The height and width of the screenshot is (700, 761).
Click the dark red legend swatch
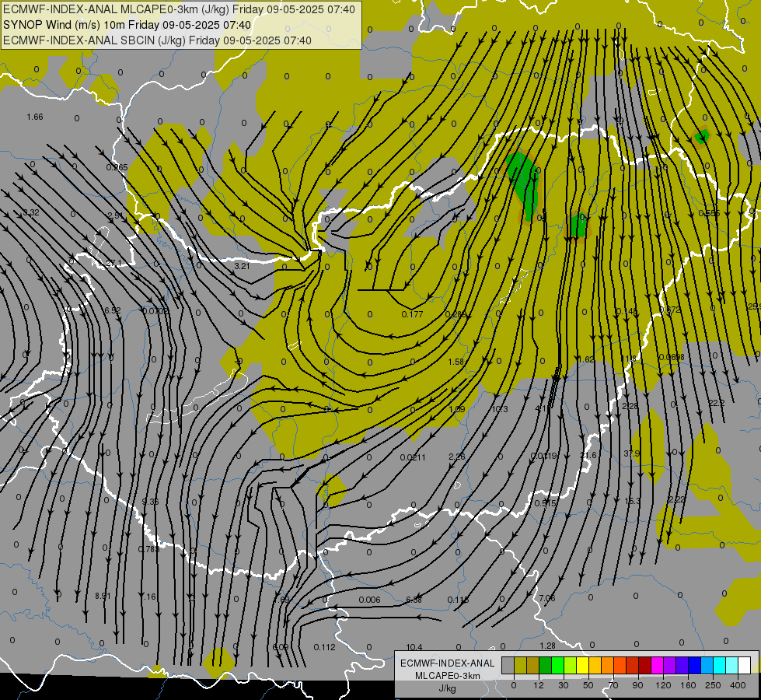(645, 665)
